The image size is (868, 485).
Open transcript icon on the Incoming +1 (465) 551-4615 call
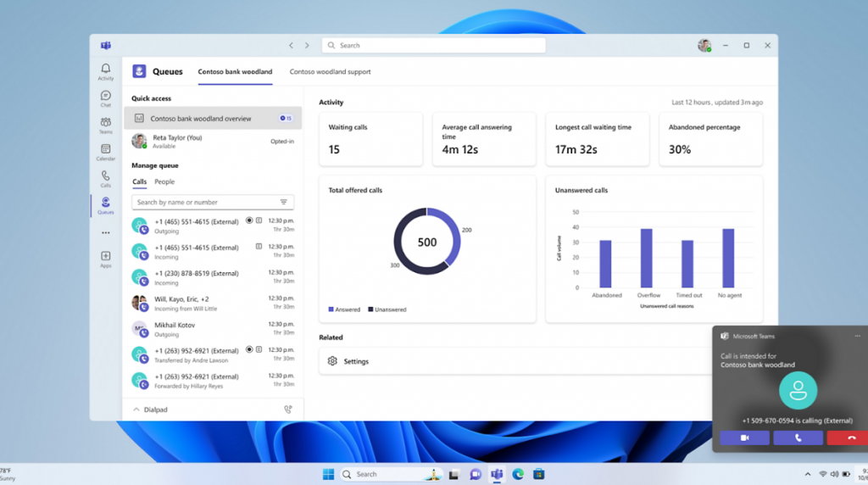point(259,247)
